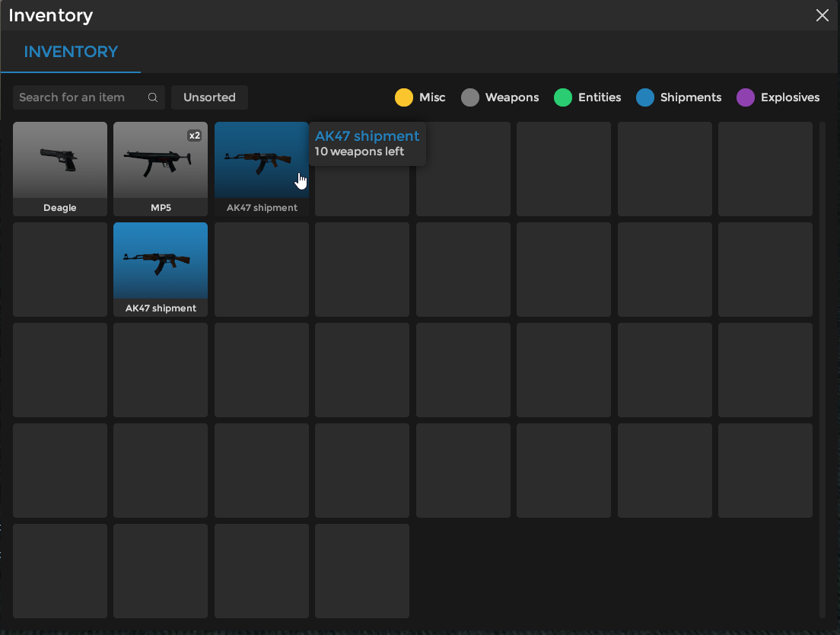Click the x2 quantity badge on MP5
This screenshot has height=635, width=840.
[x=195, y=136]
